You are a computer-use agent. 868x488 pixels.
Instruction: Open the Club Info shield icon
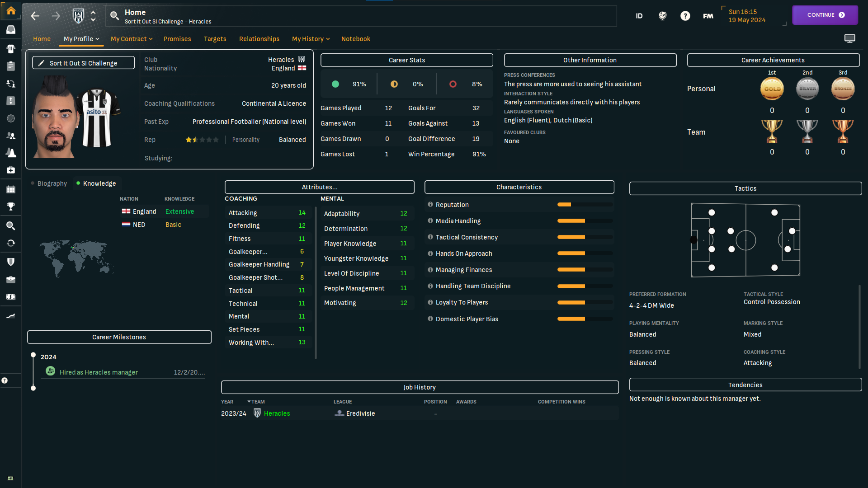[11, 262]
